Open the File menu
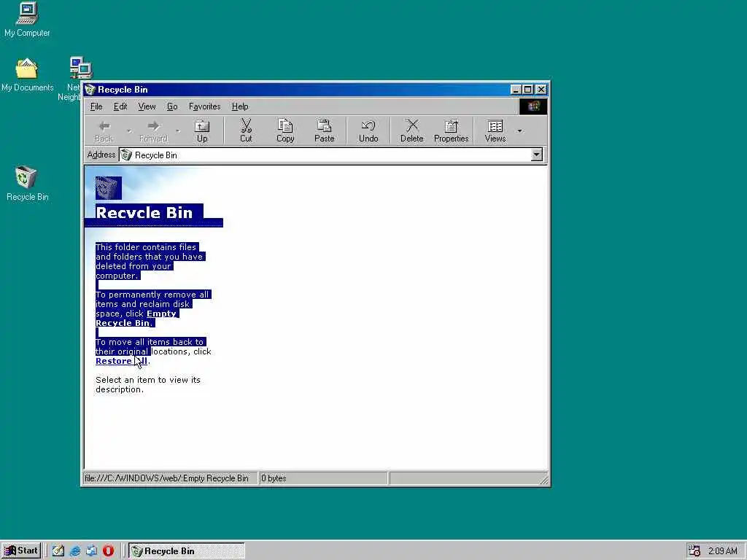 click(x=96, y=106)
